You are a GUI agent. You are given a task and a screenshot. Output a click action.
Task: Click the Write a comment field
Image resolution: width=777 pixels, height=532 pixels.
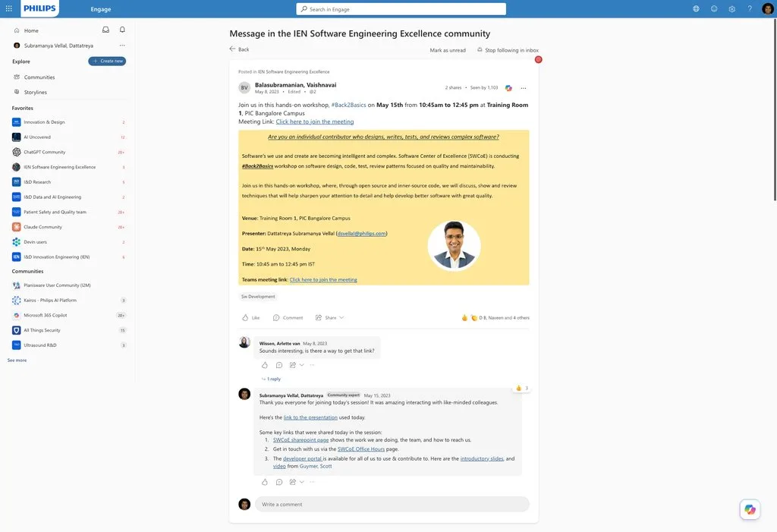pos(392,504)
